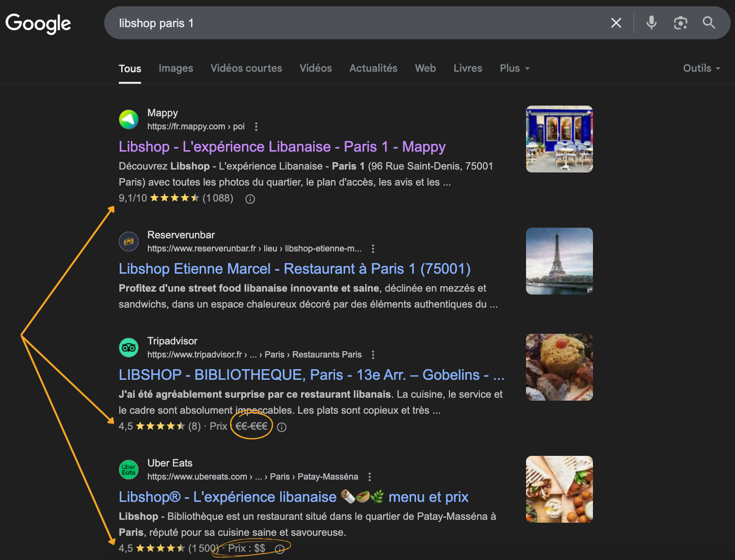Open the Eiffel Tower thumbnail of Reserverunbar result

point(559,261)
